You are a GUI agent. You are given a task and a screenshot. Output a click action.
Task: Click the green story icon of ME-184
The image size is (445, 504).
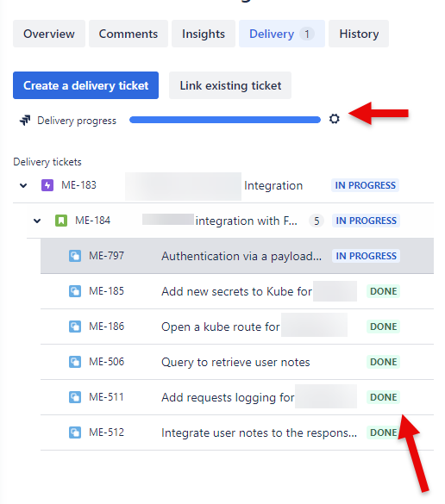pyautogui.click(x=61, y=221)
